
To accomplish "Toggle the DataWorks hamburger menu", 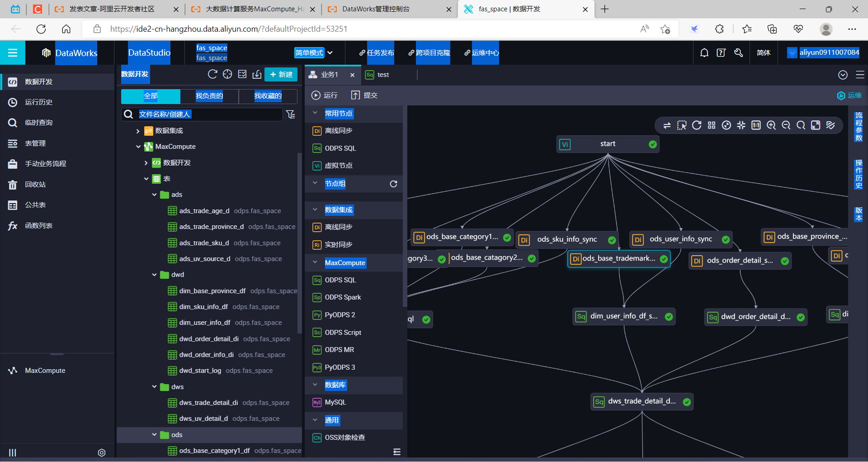I will tap(13, 53).
